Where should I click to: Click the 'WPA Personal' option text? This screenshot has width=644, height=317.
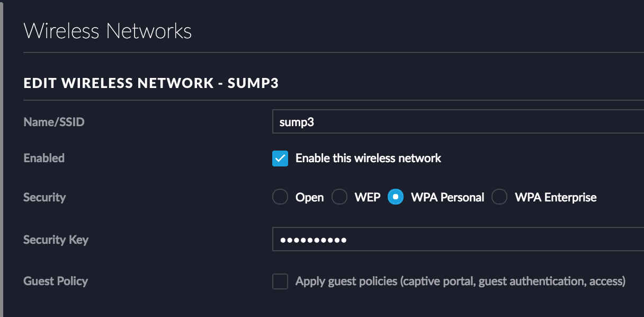pos(448,197)
